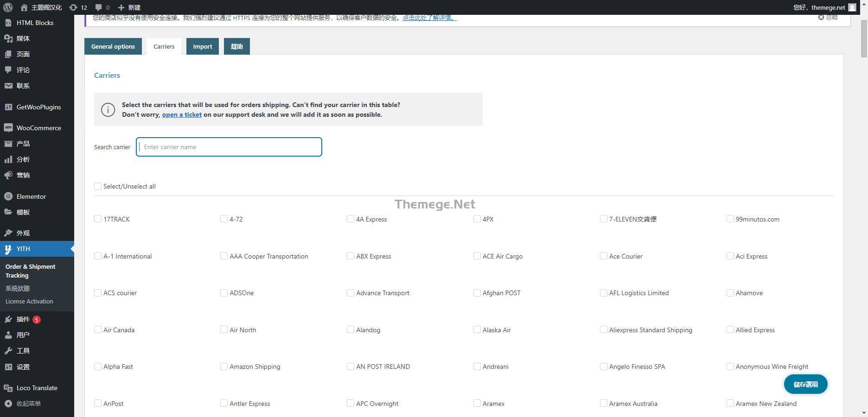This screenshot has height=417, width=868.
Task: Tick the Aramex carrier checkbox
Action: 477,403
